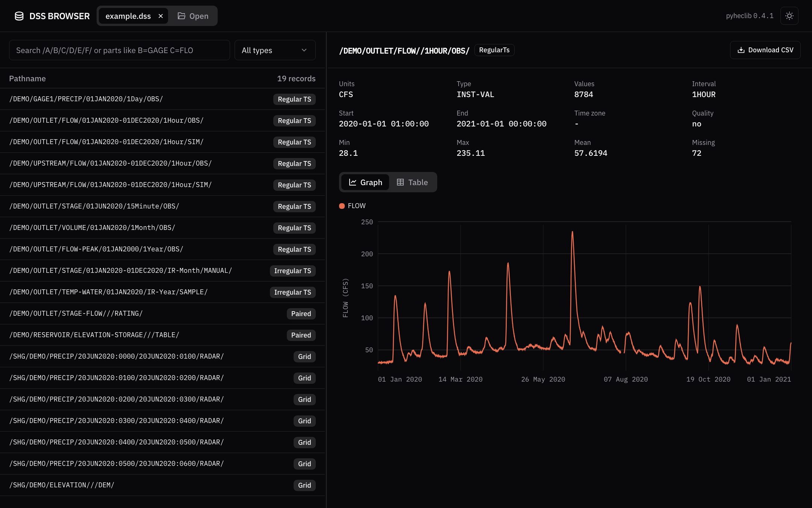Screen dimensions: 812x508
Task: Select the /SHG/DEMO/ELEVATION///DEM/ record
Action: [162, 485]
